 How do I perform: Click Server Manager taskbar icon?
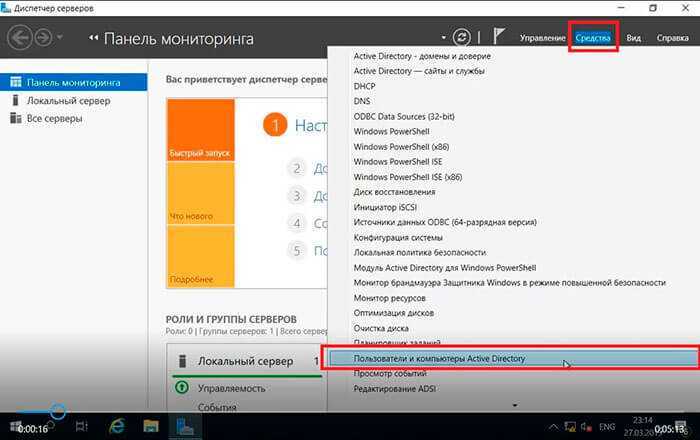click(185, 427)
